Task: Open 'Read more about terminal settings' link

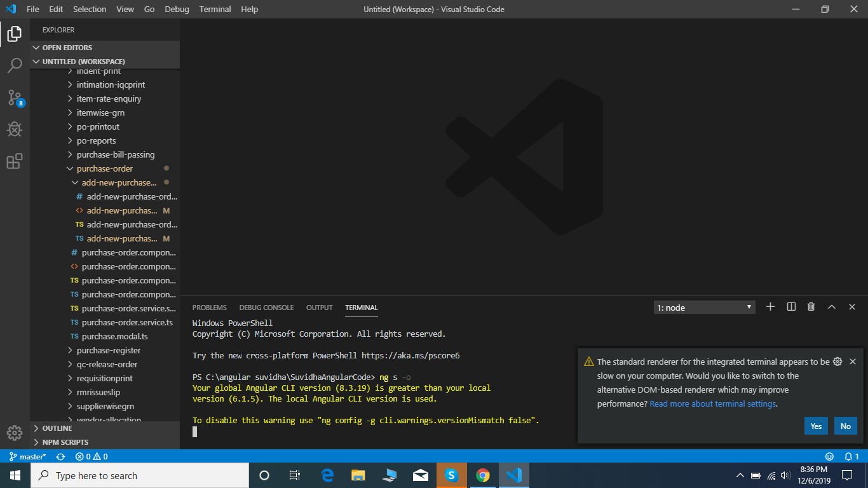Action: [x=712, y=404]
